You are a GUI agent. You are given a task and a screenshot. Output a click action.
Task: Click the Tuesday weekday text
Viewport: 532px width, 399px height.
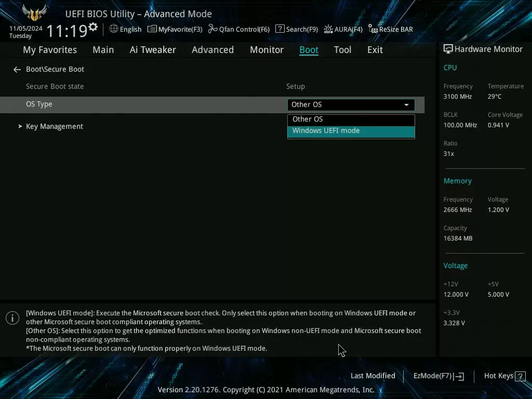click(x=20, y=36)
